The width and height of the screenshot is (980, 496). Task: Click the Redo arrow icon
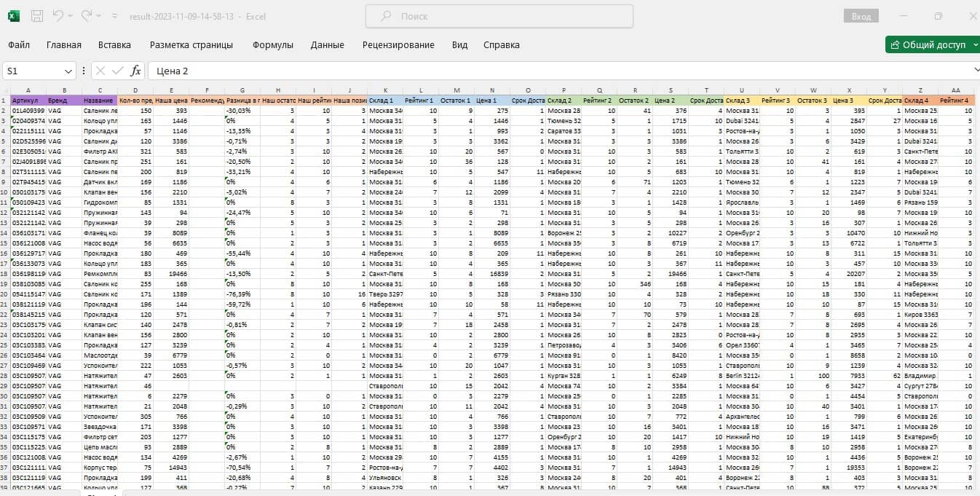87,15
